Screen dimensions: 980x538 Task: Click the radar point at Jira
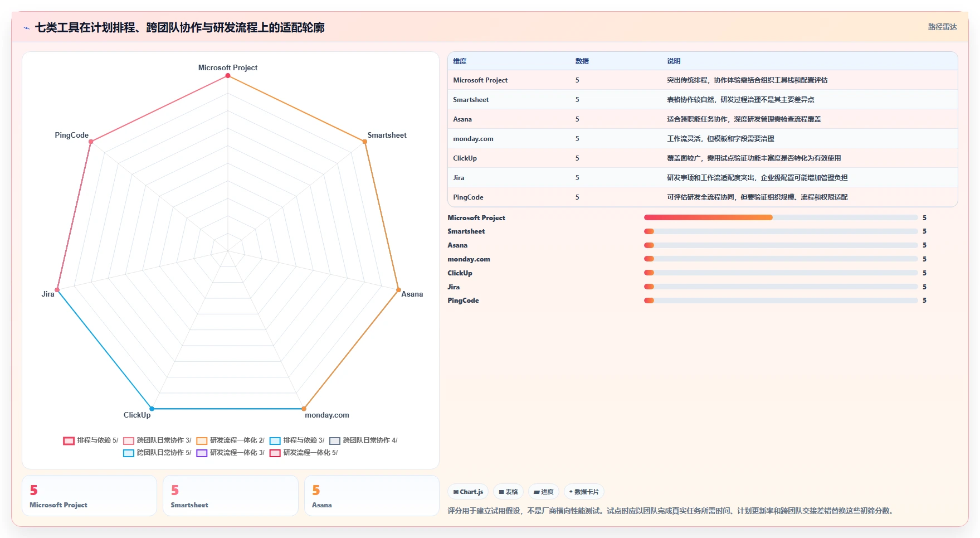click(x=57, y=290)
